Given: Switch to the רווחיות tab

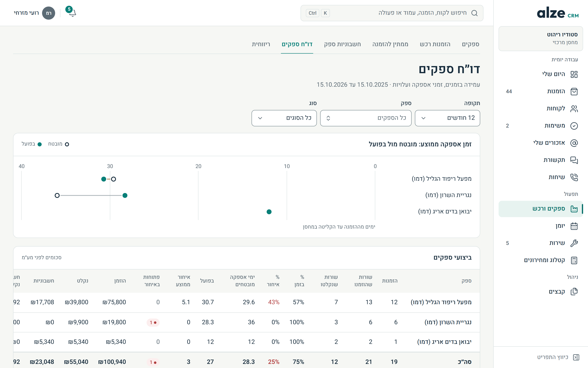Looking at the screenshot, I should 261,44.
